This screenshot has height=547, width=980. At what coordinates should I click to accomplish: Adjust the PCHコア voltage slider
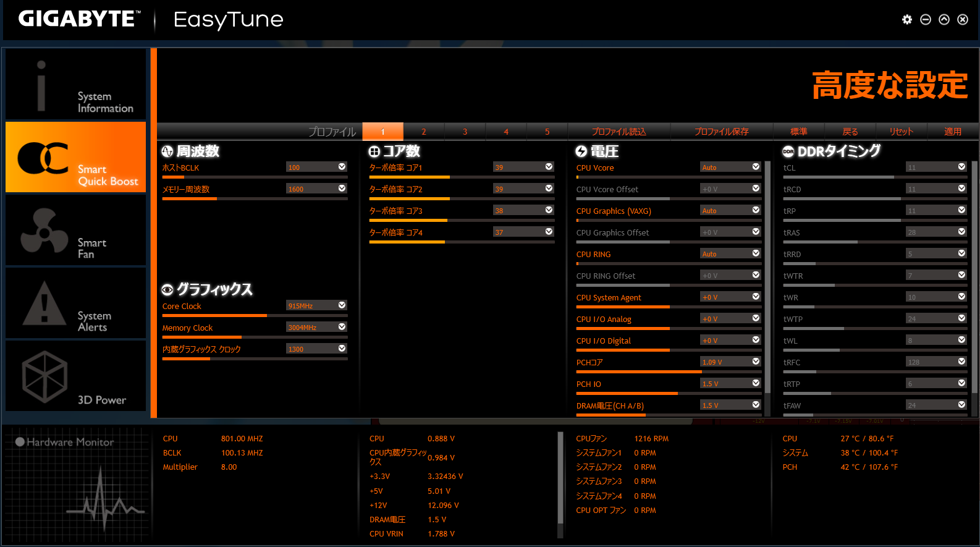point(669,372)
